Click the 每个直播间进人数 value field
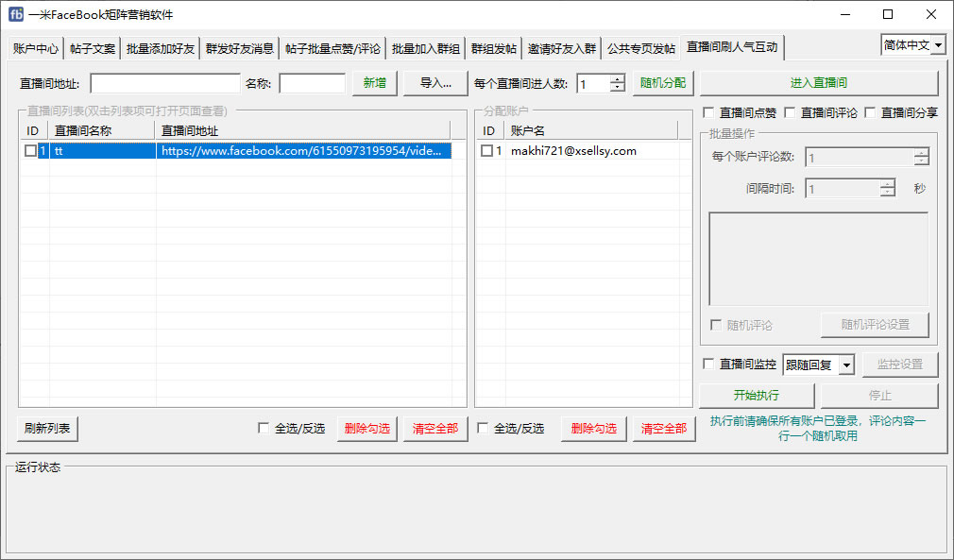 point(593,83)
